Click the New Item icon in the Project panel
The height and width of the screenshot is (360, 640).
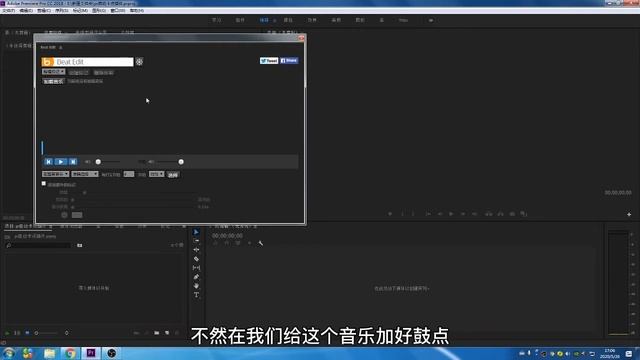point(167,333)
